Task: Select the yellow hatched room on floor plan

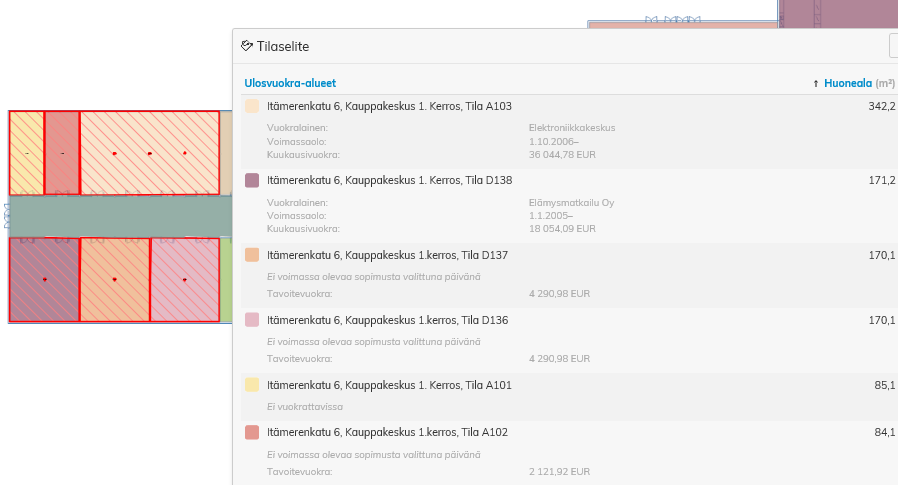Action: click(x=26, y=153)
